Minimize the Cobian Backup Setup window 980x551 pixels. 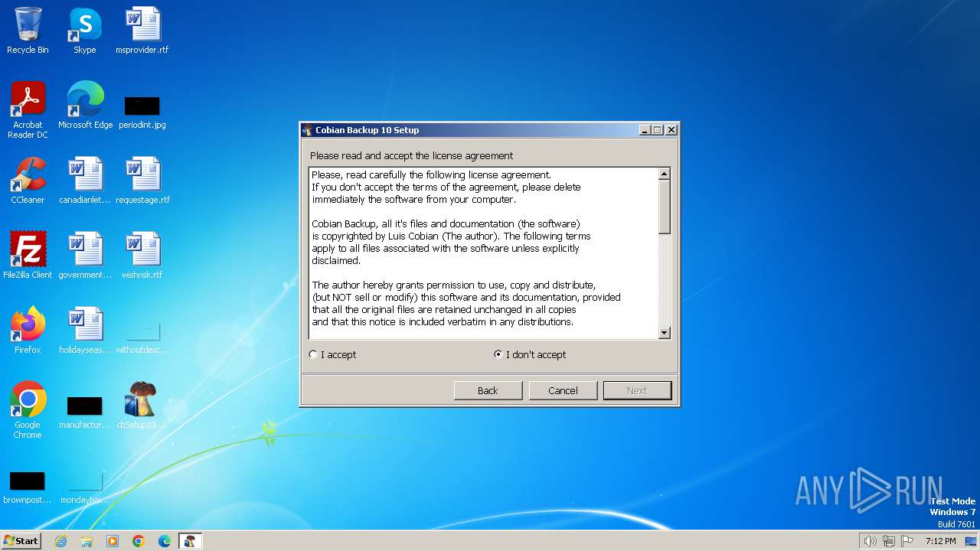pos(645,130)
